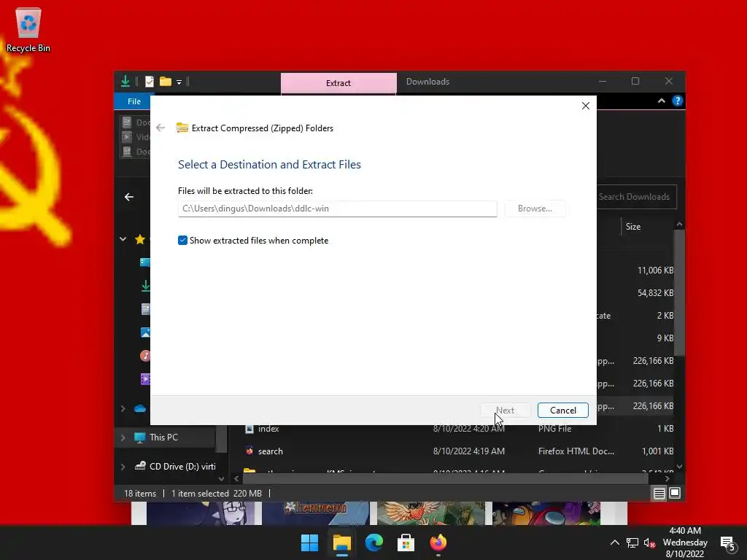
Task: Click the Firefox HTML Doc... type cell
Action: [x=576, y=451]
